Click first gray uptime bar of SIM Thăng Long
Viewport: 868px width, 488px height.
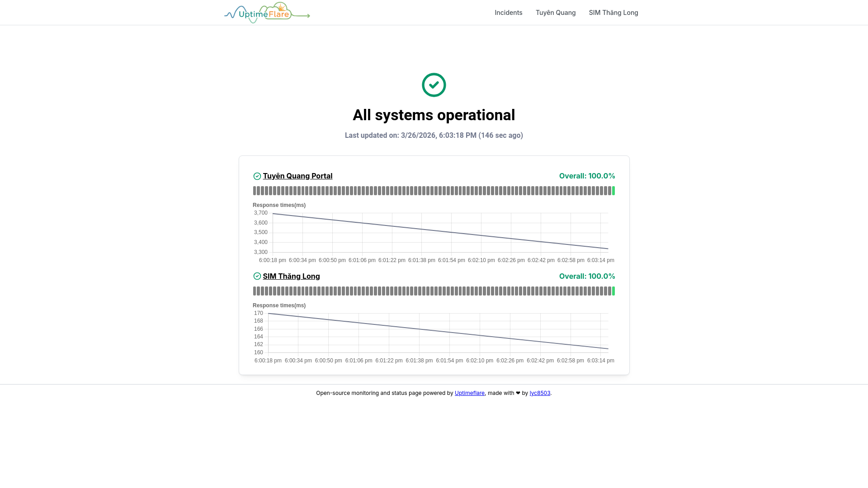(x=255, y=291)
